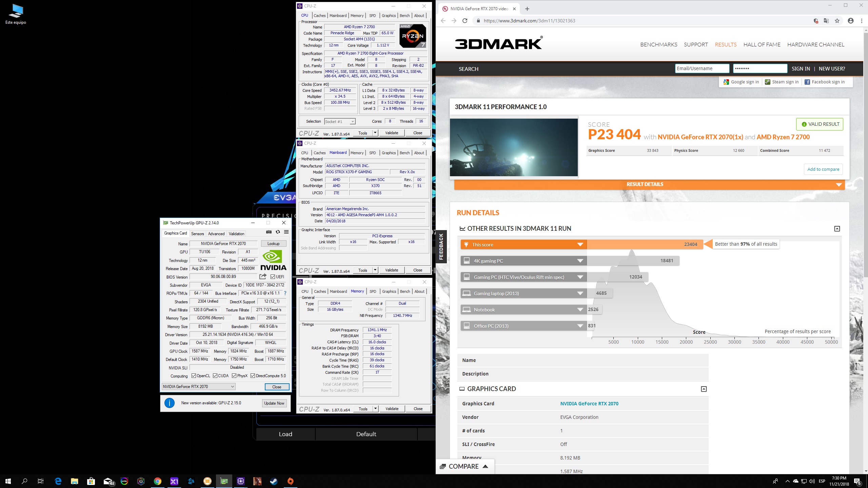Open the Windows Start menu
The width and height of the screenshot is (868, 488).
[x=8, y=481]
